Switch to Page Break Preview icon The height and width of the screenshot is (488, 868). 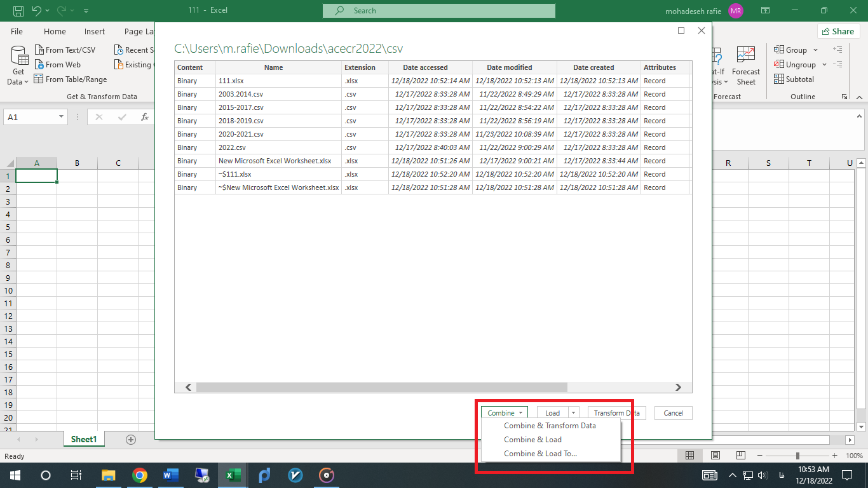741,456
